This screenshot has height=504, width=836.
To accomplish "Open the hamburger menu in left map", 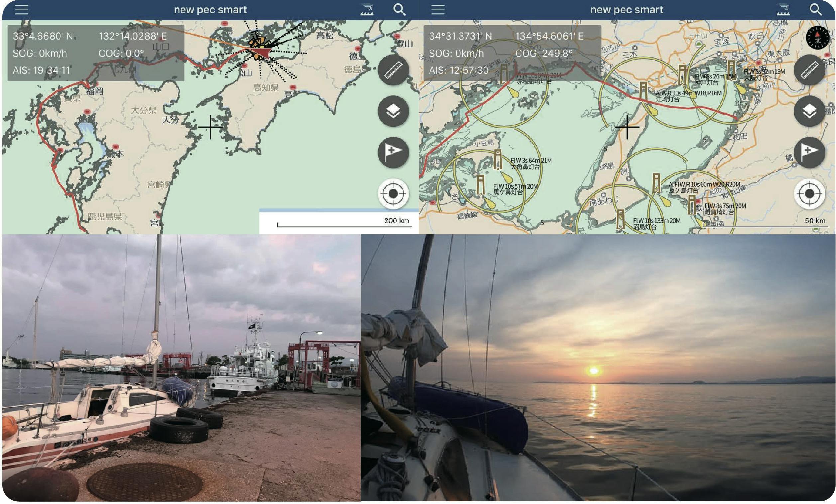I will (x=21, y=10).
